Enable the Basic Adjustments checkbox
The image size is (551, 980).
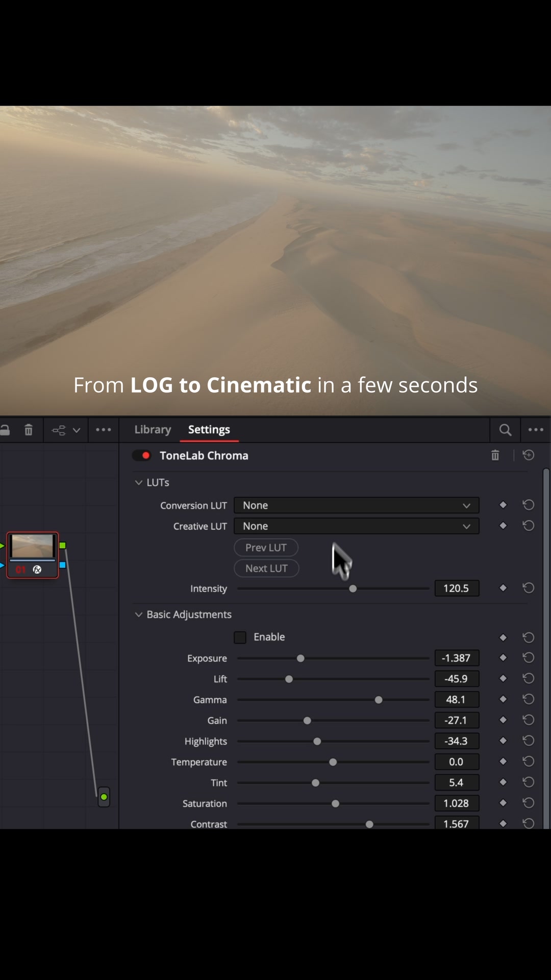240,637
